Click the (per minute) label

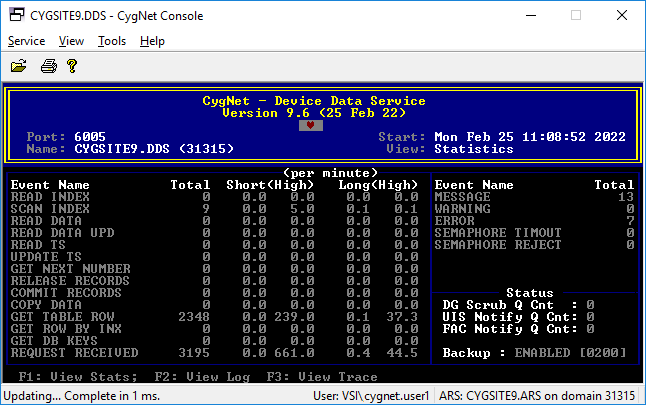pyautogui.click(x=330, y=173)
